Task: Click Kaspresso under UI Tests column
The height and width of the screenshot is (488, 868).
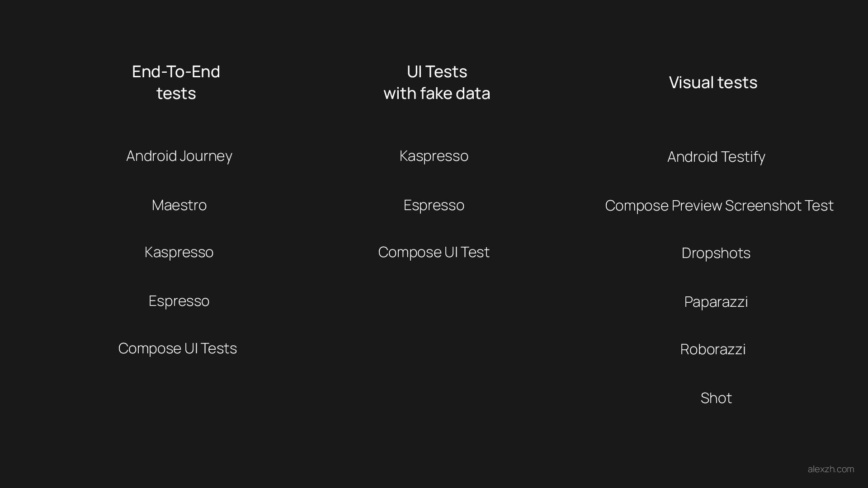Action: click(x=434, y=156)
